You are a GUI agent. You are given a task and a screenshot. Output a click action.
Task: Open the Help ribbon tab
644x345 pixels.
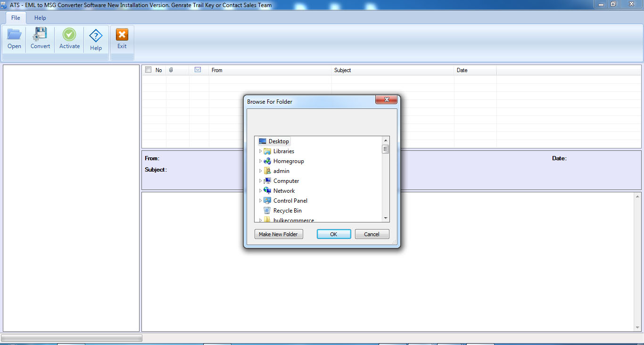coord(40,18)
